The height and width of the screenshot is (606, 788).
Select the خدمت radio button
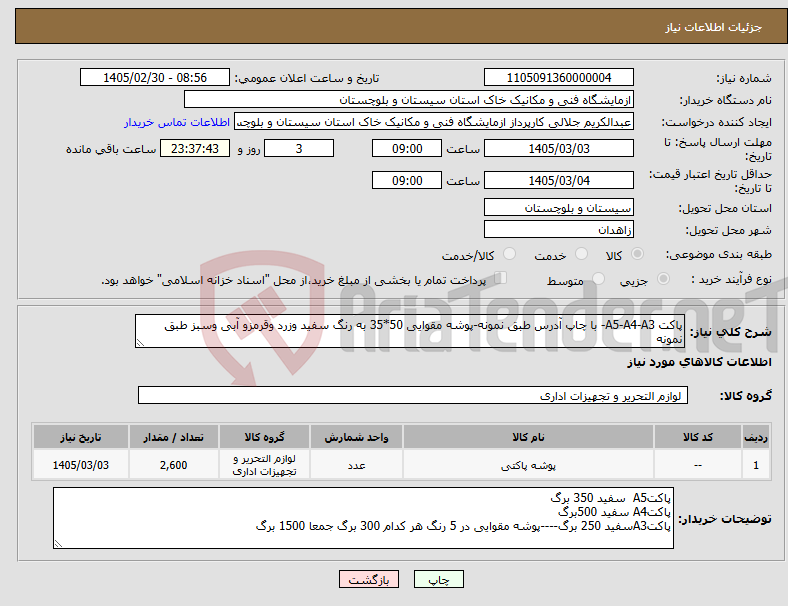581,254
